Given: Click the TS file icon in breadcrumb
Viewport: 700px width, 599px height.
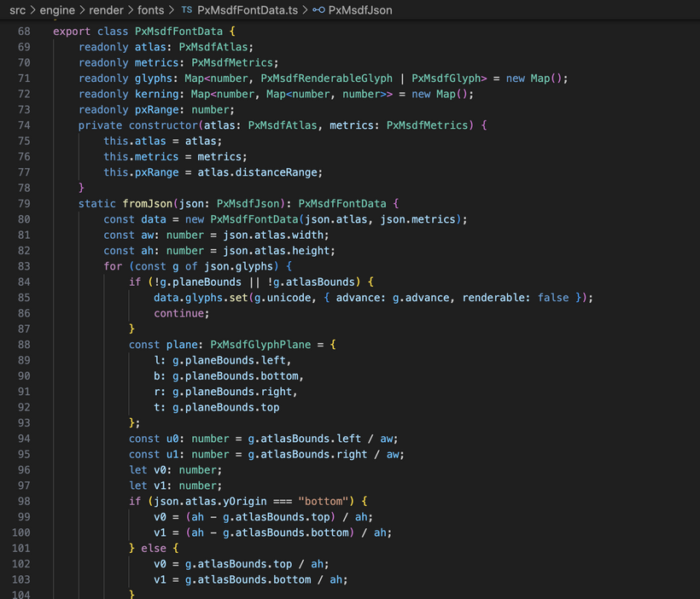Looking at the screenshot, I should coord(186,10).
